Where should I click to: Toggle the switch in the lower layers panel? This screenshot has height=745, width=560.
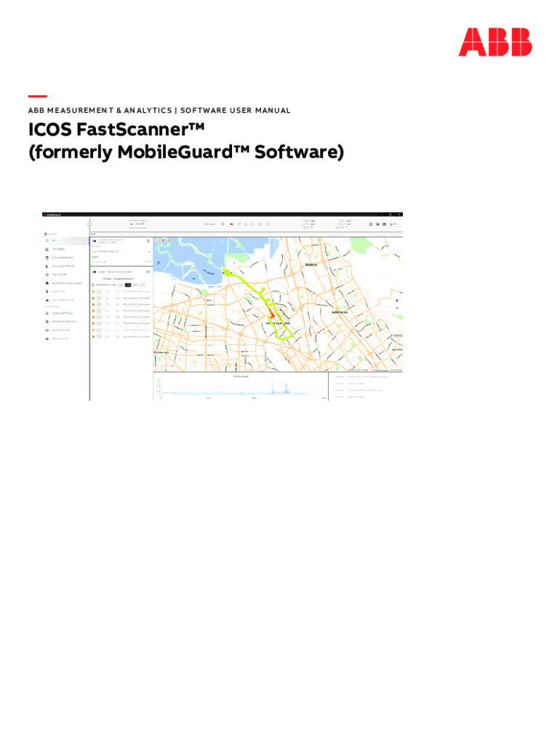coord(95,271)
